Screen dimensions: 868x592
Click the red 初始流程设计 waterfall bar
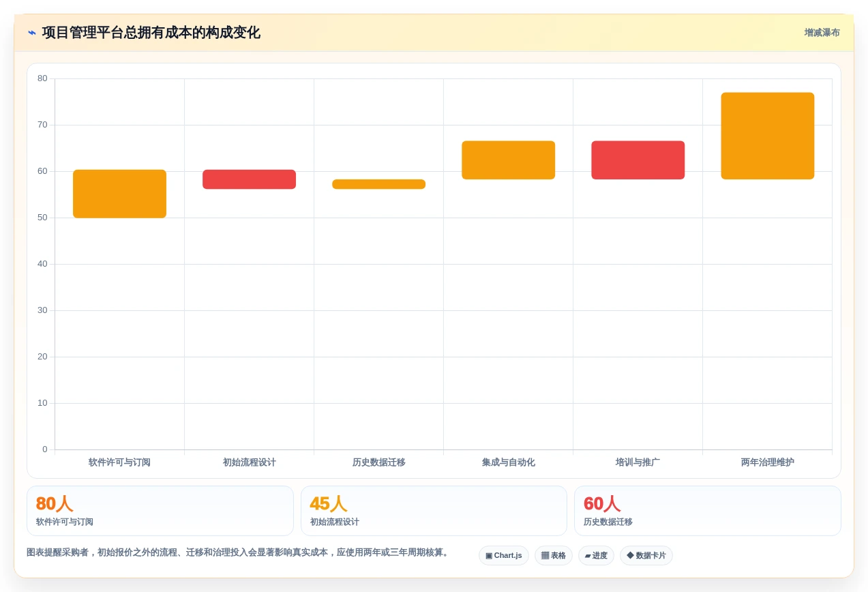249,179
